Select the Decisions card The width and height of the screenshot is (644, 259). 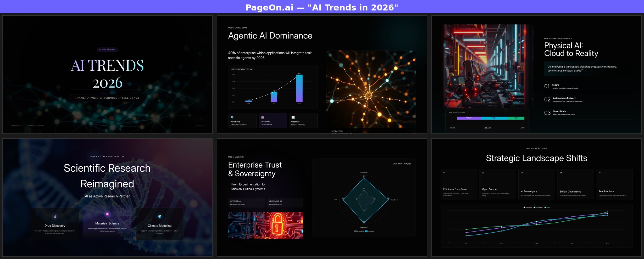273,121
